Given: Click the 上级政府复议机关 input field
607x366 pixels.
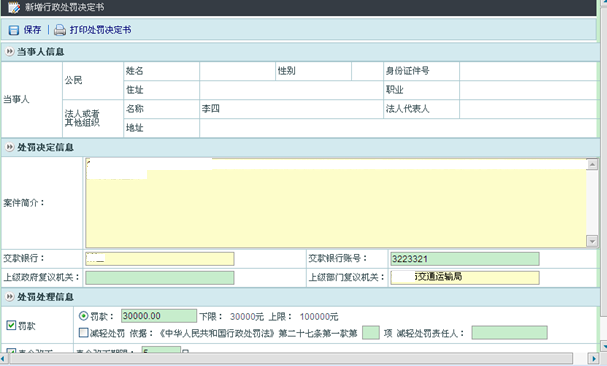Looking at the screenshot, I should point(159,278).
